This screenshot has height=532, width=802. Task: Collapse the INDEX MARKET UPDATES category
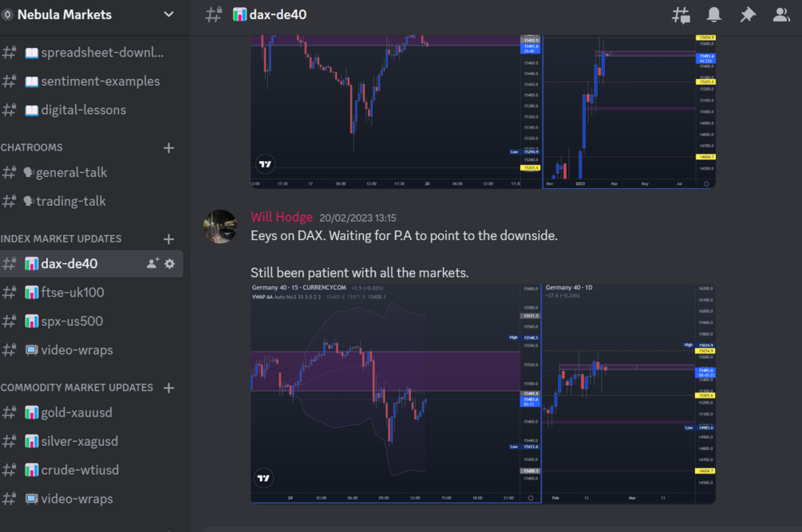point(61,238)
